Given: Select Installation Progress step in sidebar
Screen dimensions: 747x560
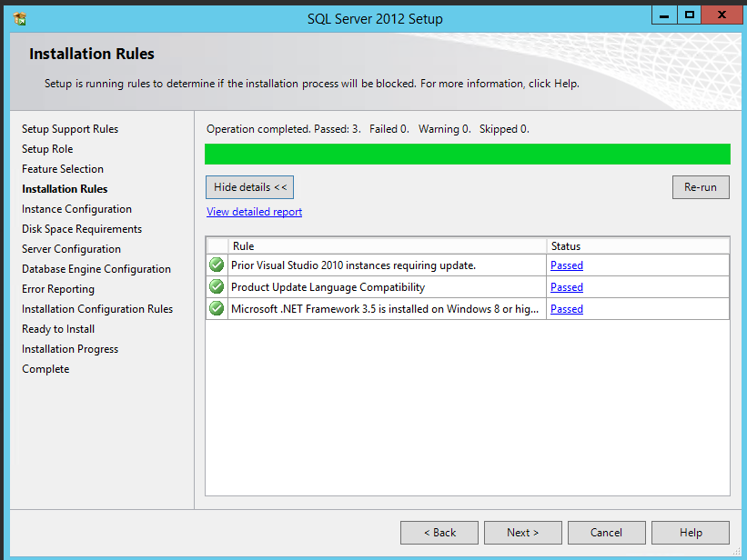Looking at the screenshot, I should pyautogui.click(x=70, y=349).
